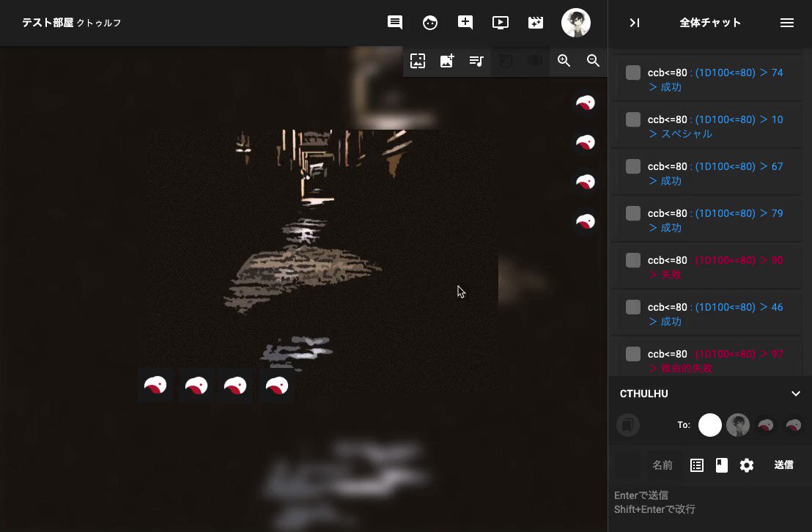The height and width of the screenshot is (532, 812).
Task: Click the room title テスト部屋
Action: click(48, 22)
